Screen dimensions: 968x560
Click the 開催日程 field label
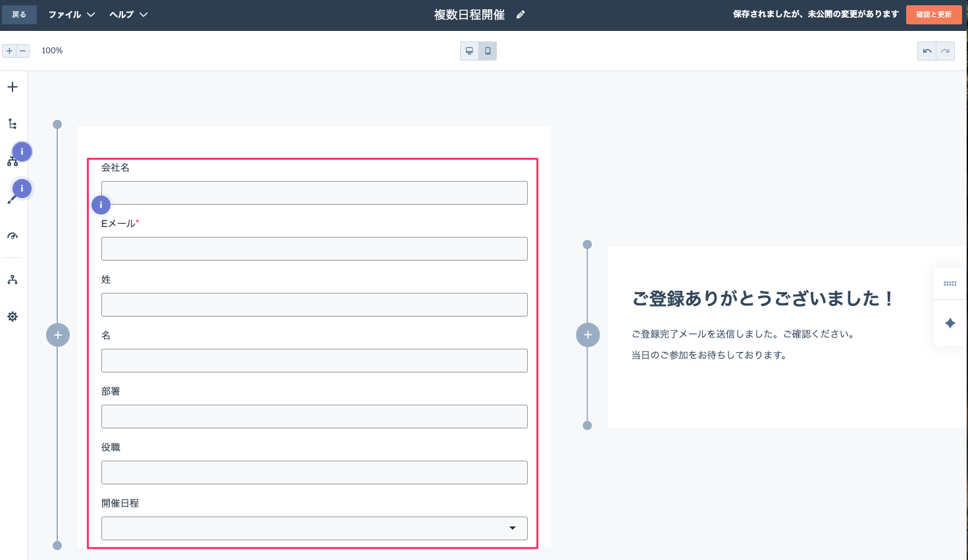pos(120,503)
